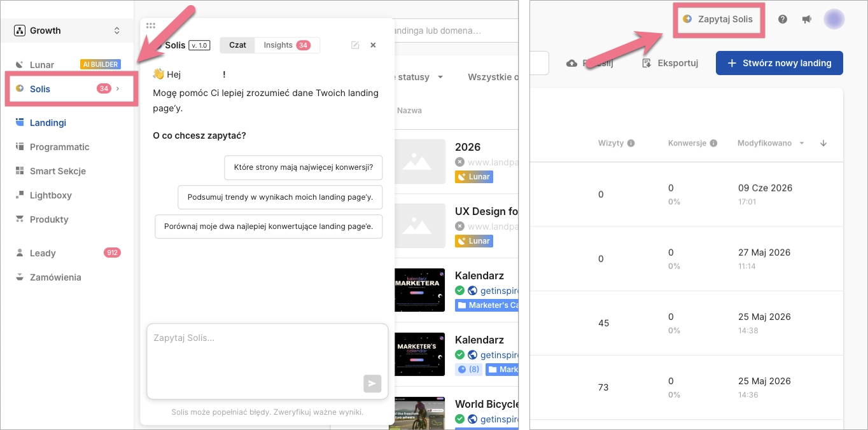This screenshot has width=868, height=430.
Task: Click the Programmatic sidebar icon
Action: pyautogui.click(x=19, y=147)
